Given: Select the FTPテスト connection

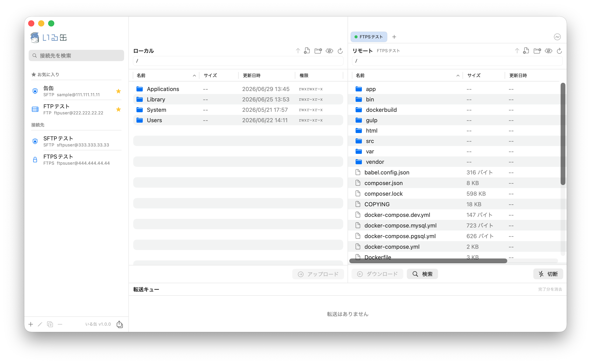Looking at the screenshot, I should 76,109.
